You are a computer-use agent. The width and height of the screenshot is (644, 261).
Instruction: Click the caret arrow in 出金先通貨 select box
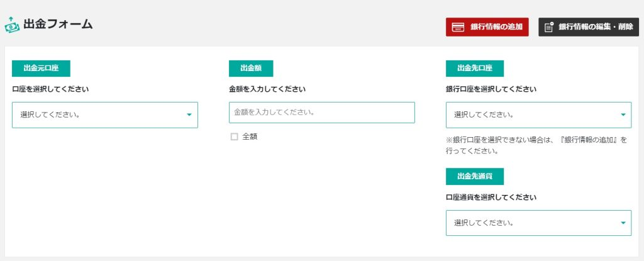click(623, 223)
